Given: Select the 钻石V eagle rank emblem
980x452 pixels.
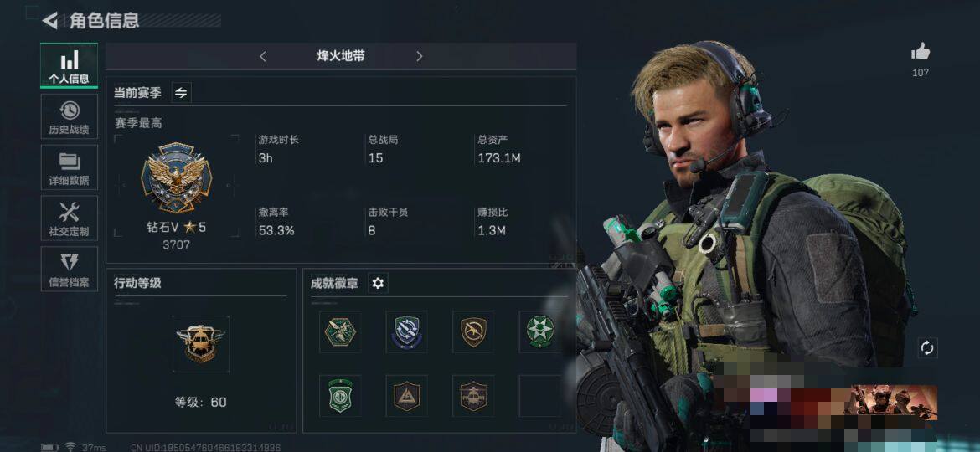Looking at the screenshot, I should (x=176, y=177).
